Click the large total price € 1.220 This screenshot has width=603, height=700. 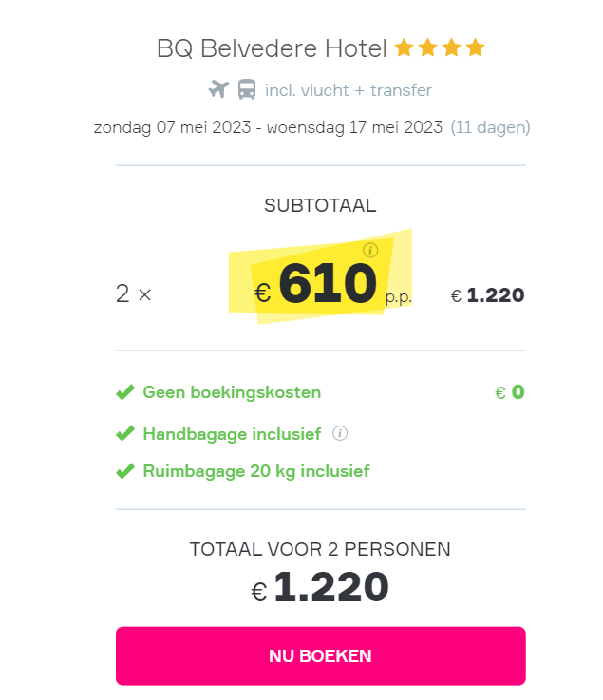point(320,587)
